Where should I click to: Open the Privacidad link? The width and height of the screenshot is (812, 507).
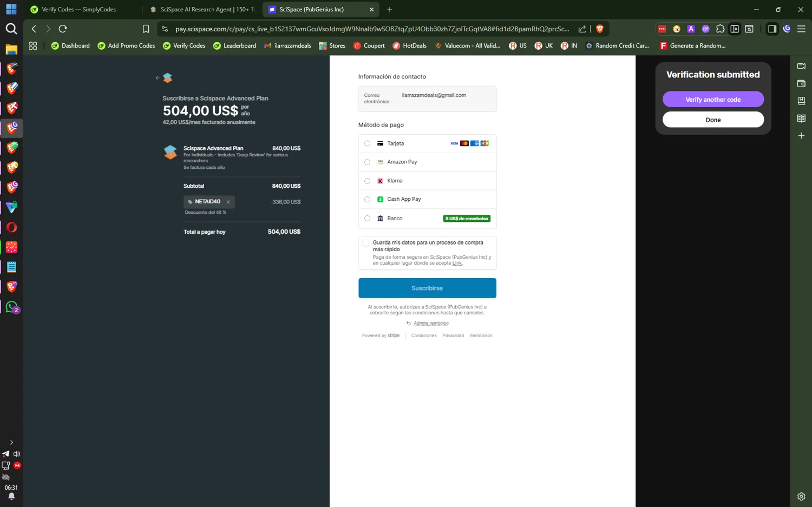coord(453,335)
